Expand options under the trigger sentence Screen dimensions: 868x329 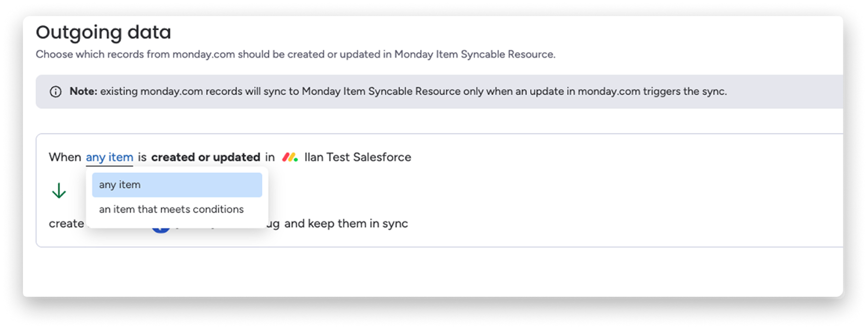point(109,157)
